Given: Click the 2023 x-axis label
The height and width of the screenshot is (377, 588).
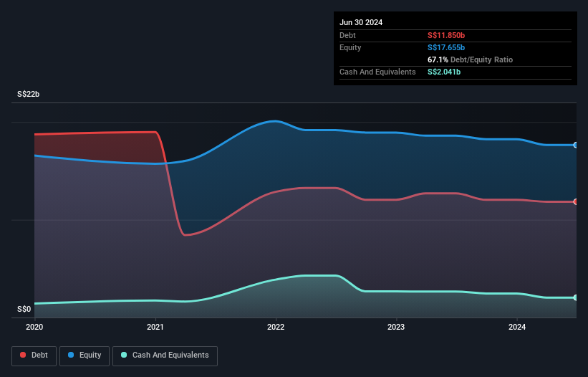Looking at the screenshot, I should click(396, 327).
